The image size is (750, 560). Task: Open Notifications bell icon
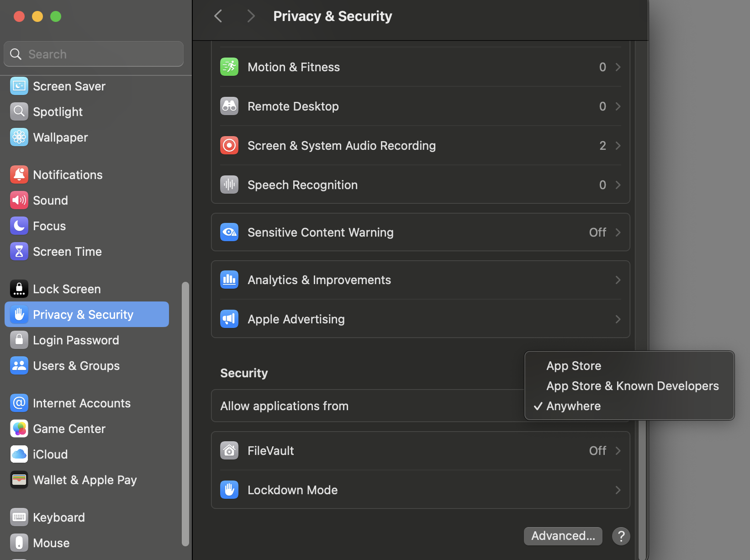coord(19,174)
